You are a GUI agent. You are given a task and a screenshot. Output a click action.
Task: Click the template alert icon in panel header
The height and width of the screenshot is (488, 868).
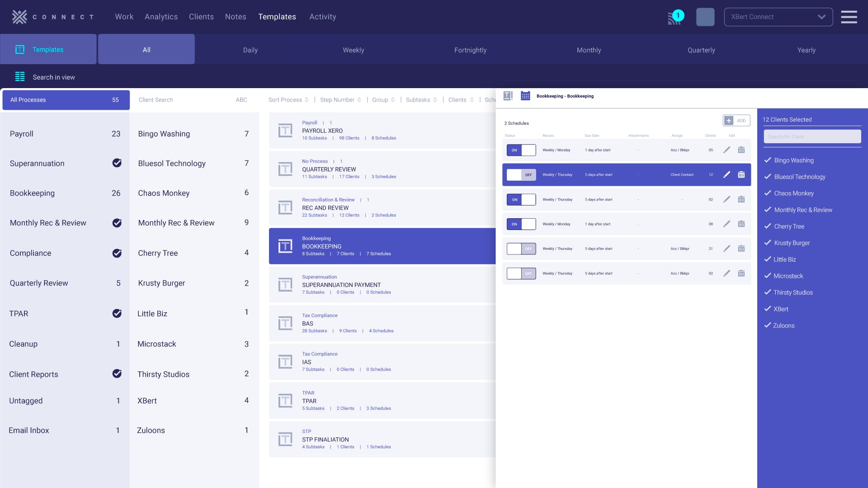(x=508, y=96)
